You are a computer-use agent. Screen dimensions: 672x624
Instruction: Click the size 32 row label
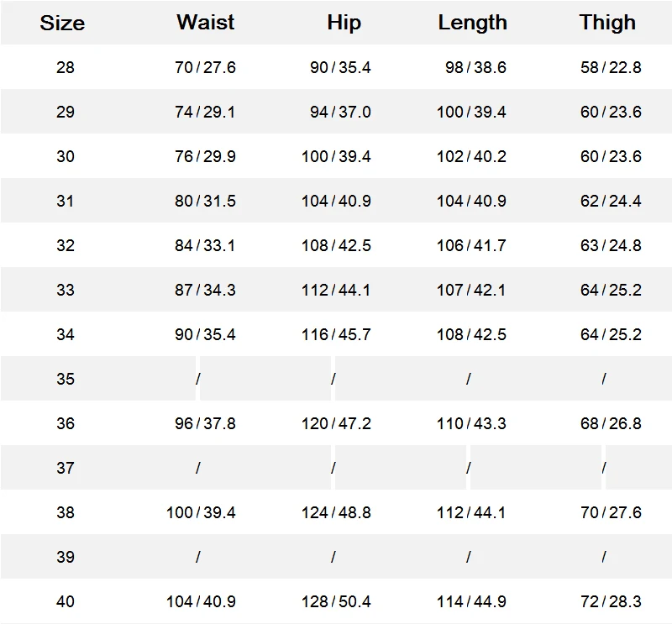coord(66,245)
